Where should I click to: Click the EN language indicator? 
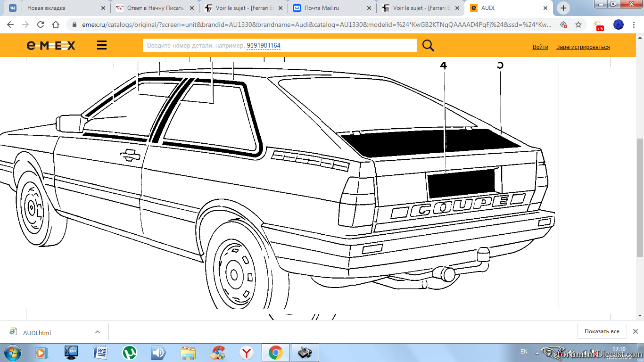[x=524, y=352]
